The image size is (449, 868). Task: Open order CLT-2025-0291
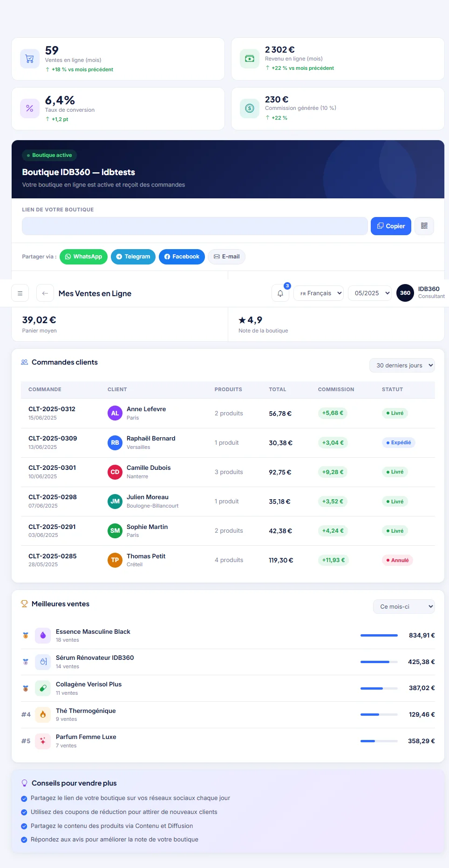point(52,527)
